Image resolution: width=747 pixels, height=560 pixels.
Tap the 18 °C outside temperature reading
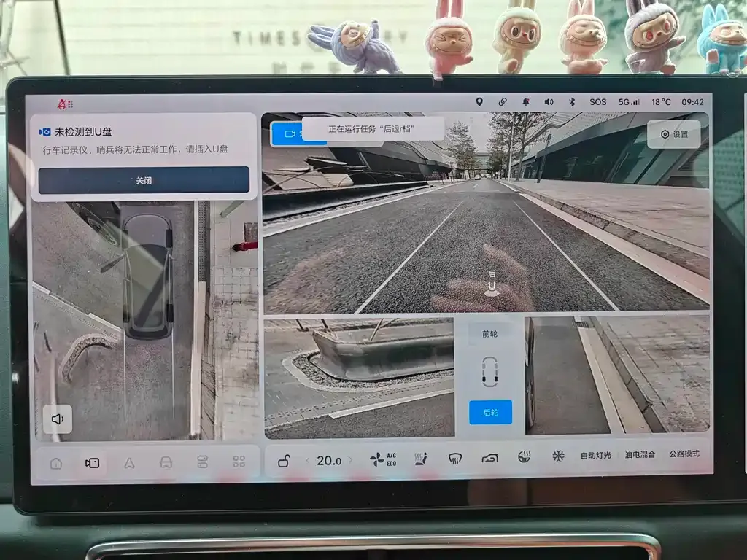(x=661, y=102)
